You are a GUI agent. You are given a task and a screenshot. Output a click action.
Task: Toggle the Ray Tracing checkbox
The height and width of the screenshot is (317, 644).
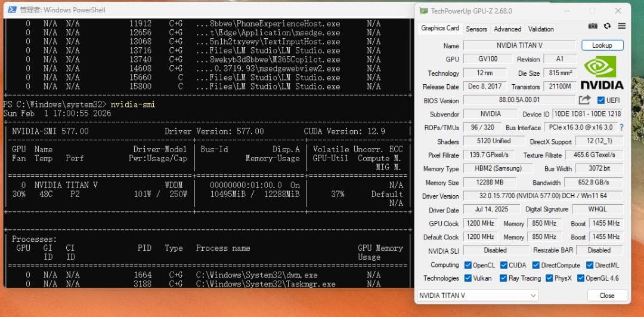tap(503, 278)
